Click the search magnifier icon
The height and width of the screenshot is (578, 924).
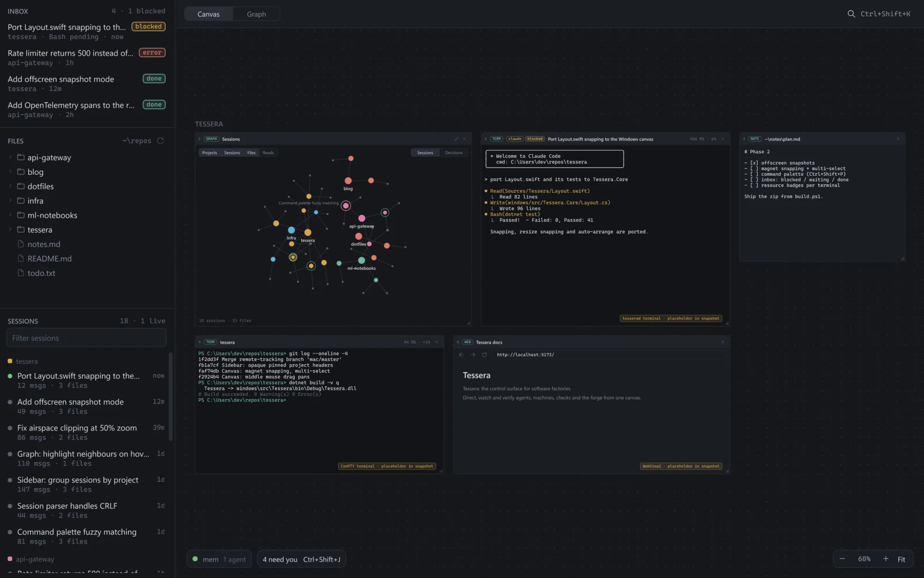(x=851, y=14)
